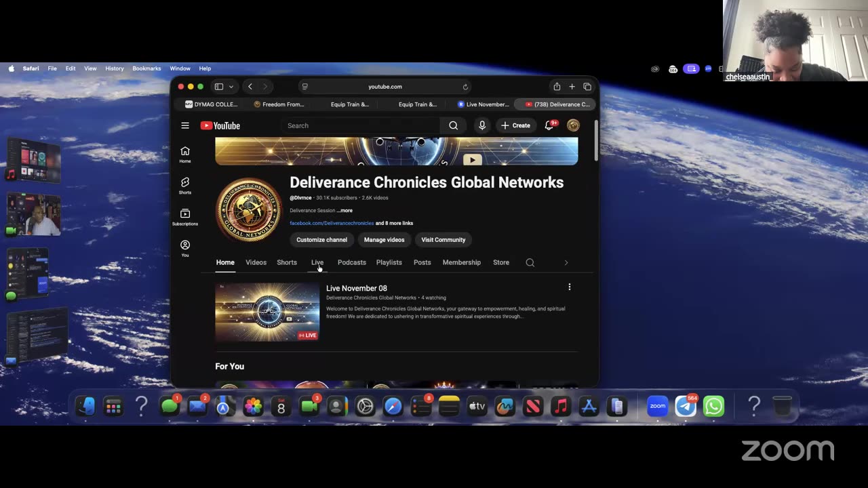868x488 pixels.
Task: Click the channel profile logo image
Action: pyautogui.click(x=249, y=211)
